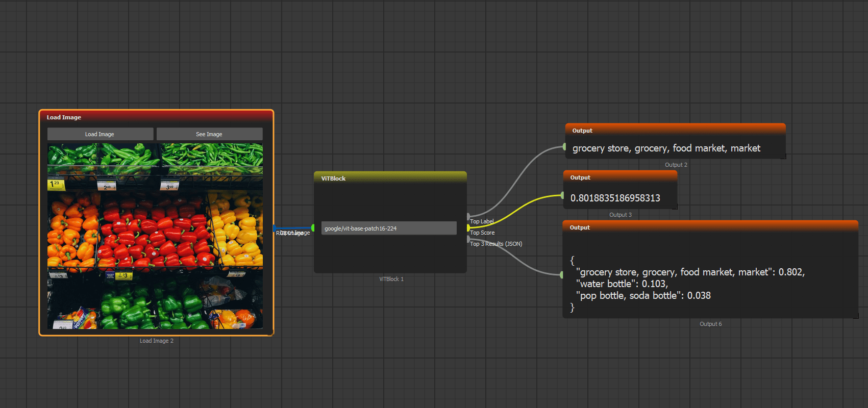This screenshot has width=868, height=408.
Task: Click the 0.8018835186958313 score value
Action: click(x=615, y=198)
